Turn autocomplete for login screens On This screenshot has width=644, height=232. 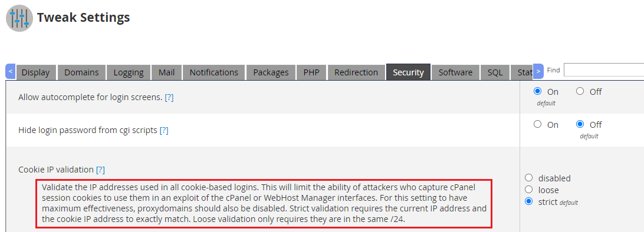click(x=537, y=91)
